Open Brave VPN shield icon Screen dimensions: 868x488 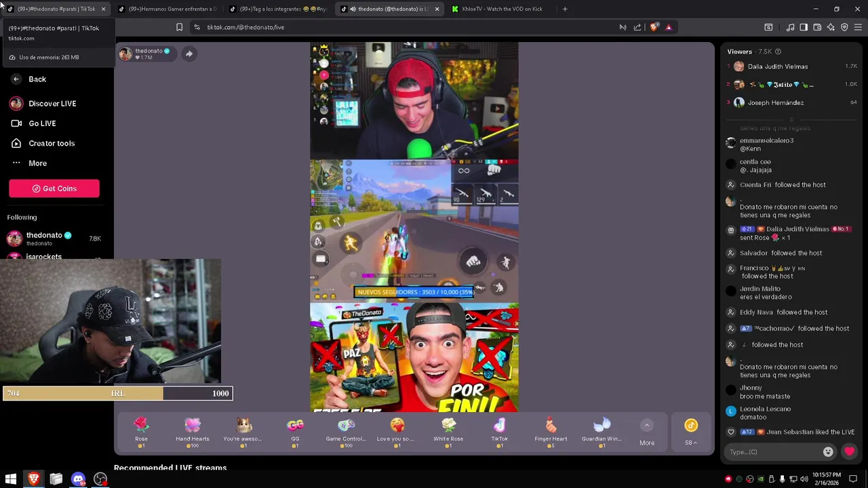[x=844, y=27]
